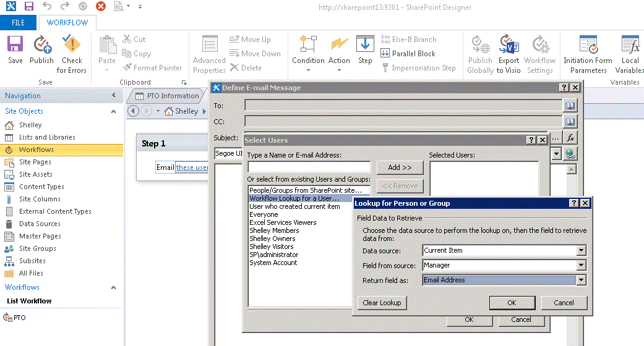
Task: Open Workflow Settings
Action: (539, 54)
